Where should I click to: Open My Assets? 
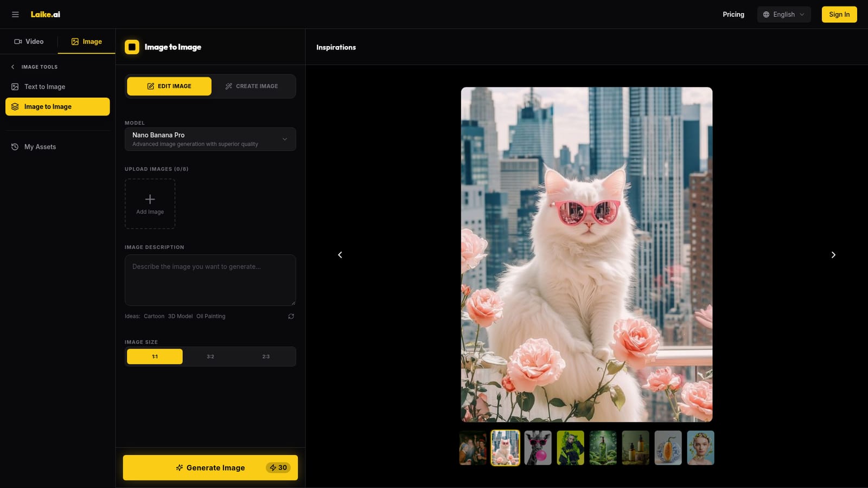(x=58, y=147)
